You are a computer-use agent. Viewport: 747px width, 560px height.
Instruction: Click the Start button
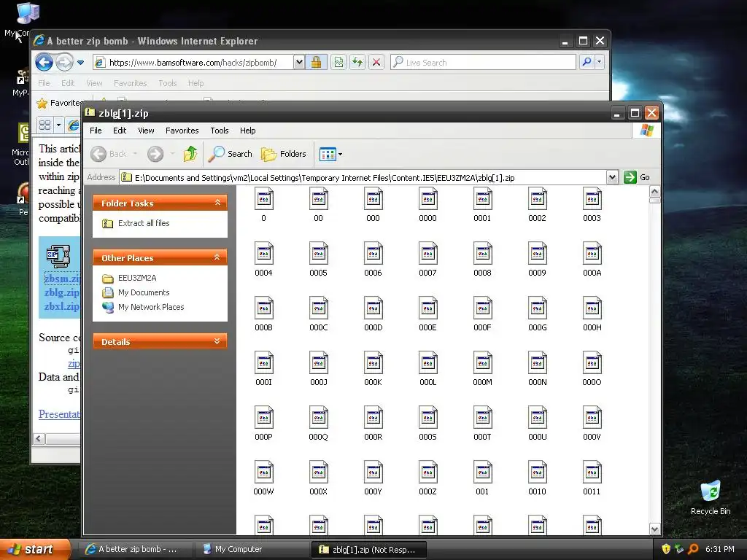tap(34, 549)
